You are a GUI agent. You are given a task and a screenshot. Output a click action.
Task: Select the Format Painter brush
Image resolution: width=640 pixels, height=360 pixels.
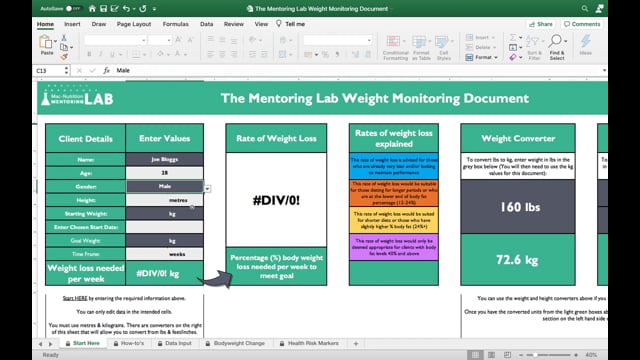click(64, 57)
